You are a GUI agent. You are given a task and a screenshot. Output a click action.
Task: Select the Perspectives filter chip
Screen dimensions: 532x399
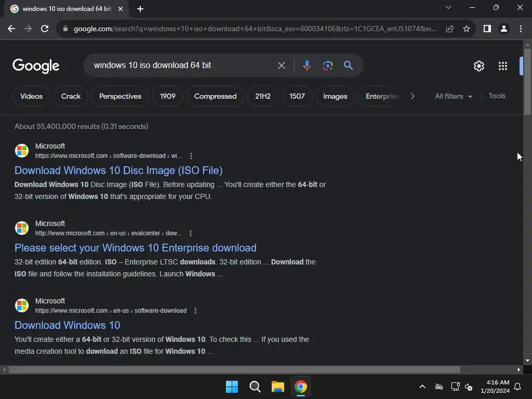[x=120, y=96]
